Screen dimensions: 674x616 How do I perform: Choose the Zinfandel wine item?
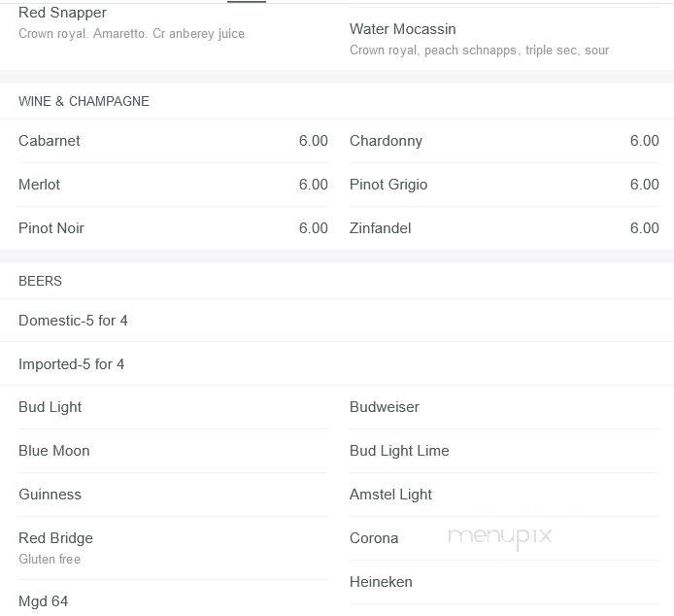380,228
